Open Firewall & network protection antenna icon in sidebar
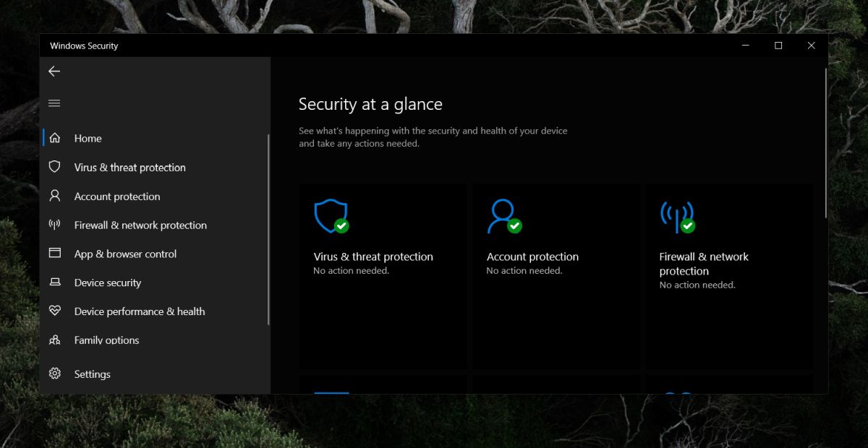The width and height of the screenshot is (868, 448). (x=55, y=225)
